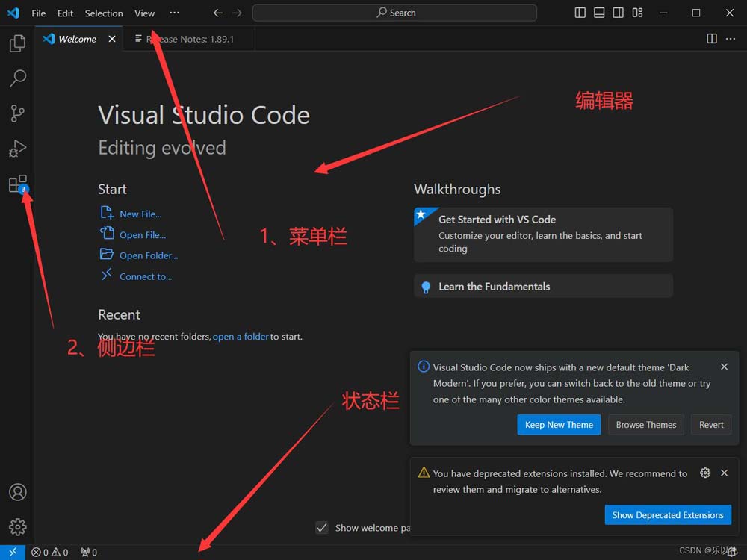Image resolution: width=747 pixels, height=560 pixels.
Task: Open the Extensions view
Action: 16,184
